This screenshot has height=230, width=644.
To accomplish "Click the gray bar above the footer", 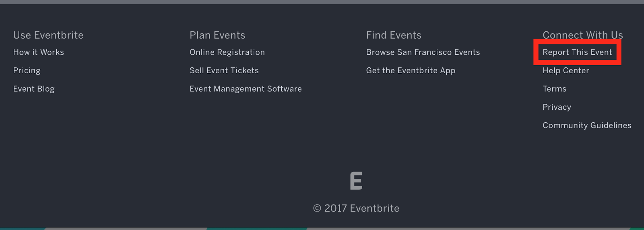I will point(322,2).
